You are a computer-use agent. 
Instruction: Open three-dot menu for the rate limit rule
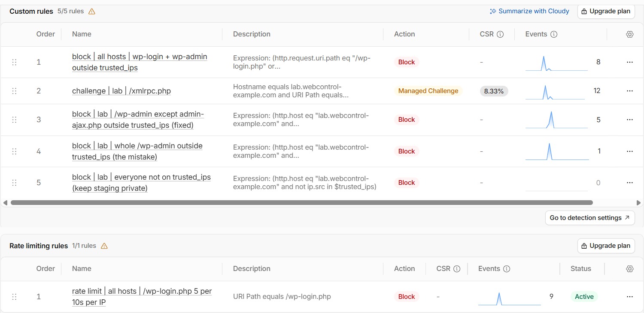[x=630, y=297]
